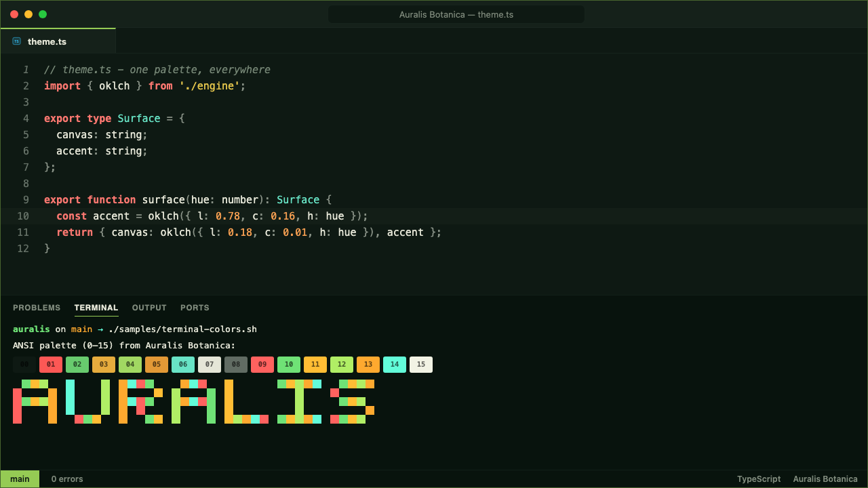The width and height of the screenshot is (868, 488).
Task: Open the 0 errors status indicator
Action: 67,479
